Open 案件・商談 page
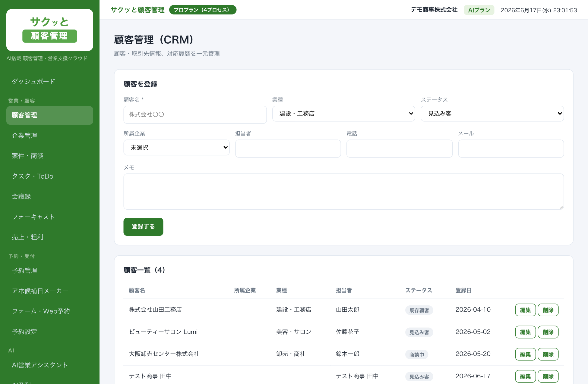 pos(50,156)
